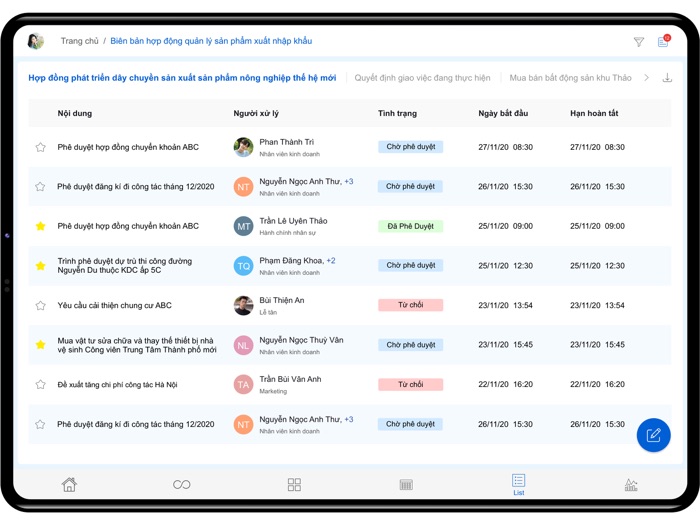
Task: Open Yêu cầu cải thiện chung cư ABC item
Action: [x=114, y=305]
